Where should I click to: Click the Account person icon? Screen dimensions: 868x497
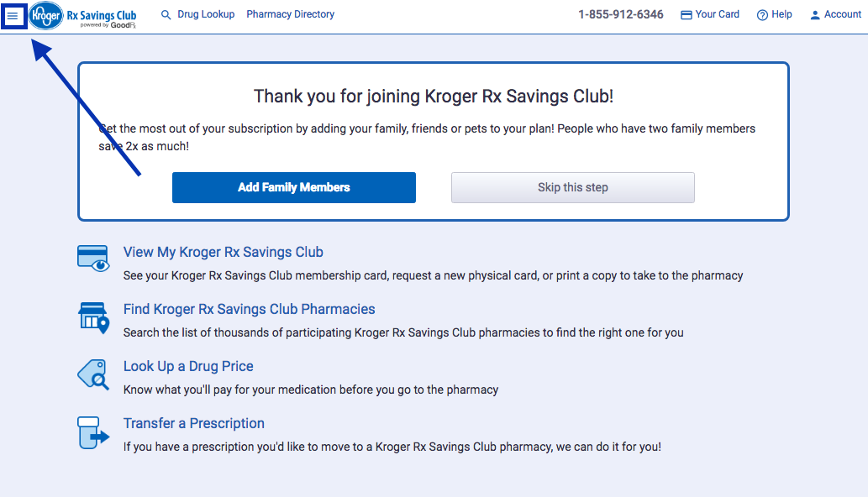tap(813, 14)
